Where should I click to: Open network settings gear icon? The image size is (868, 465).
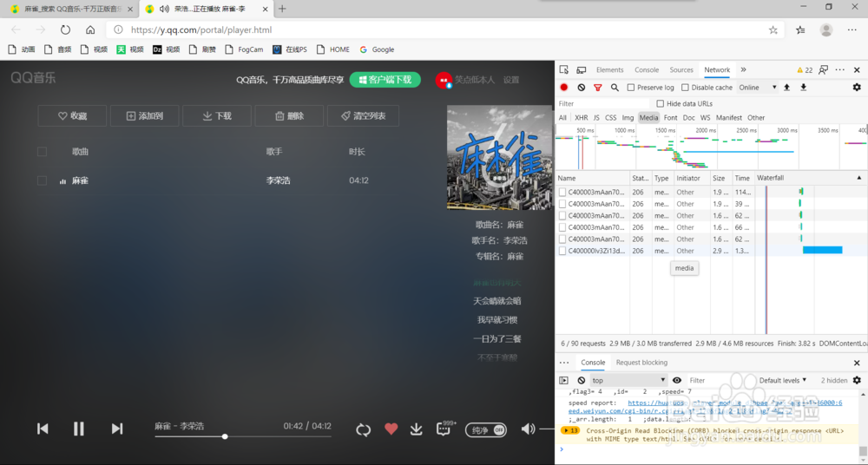coord(857,88)
